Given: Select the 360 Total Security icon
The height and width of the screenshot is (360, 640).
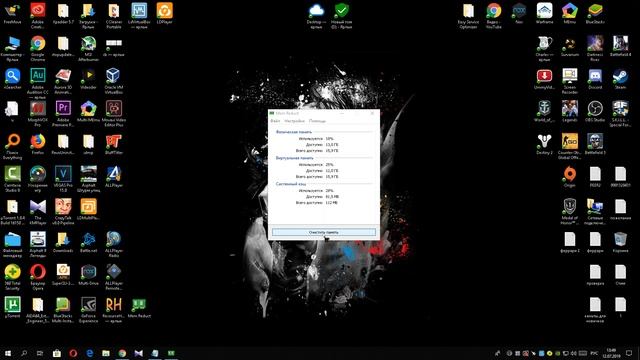Looking at the screenshot, I should point(12,277).
